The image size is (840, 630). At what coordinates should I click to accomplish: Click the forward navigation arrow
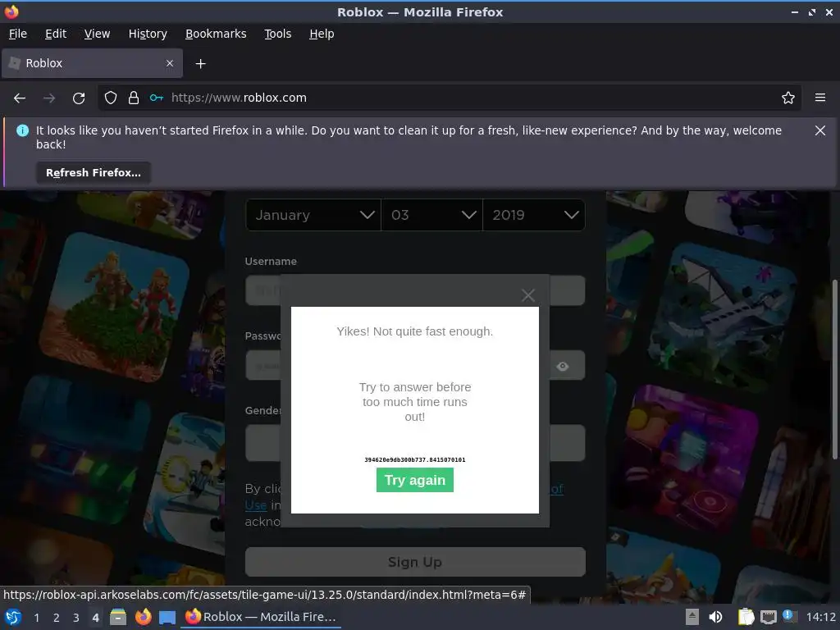tap(49, 98)
